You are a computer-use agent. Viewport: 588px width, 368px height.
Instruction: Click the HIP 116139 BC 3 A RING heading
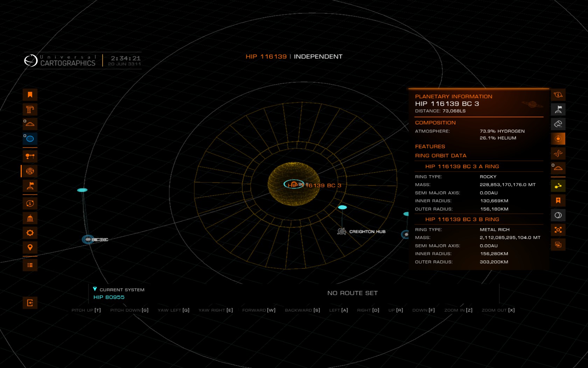462,166
